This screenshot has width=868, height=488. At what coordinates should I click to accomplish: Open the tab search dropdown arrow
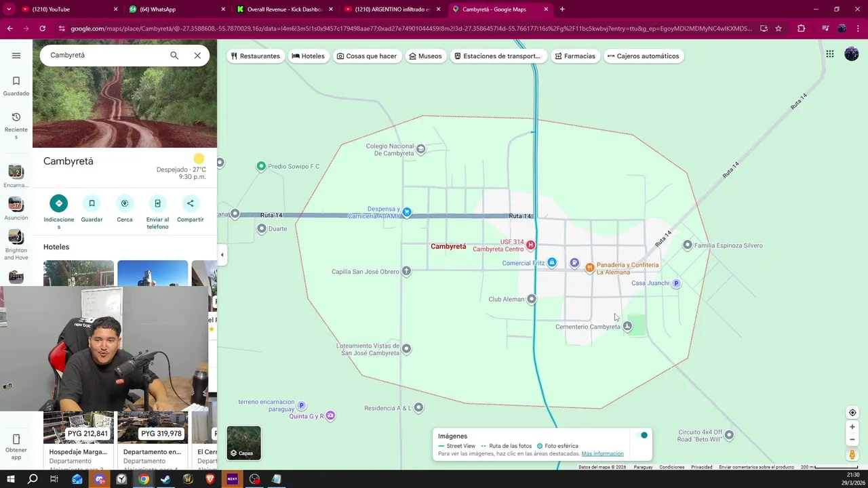pyautogui.click(x=8, y=9)
